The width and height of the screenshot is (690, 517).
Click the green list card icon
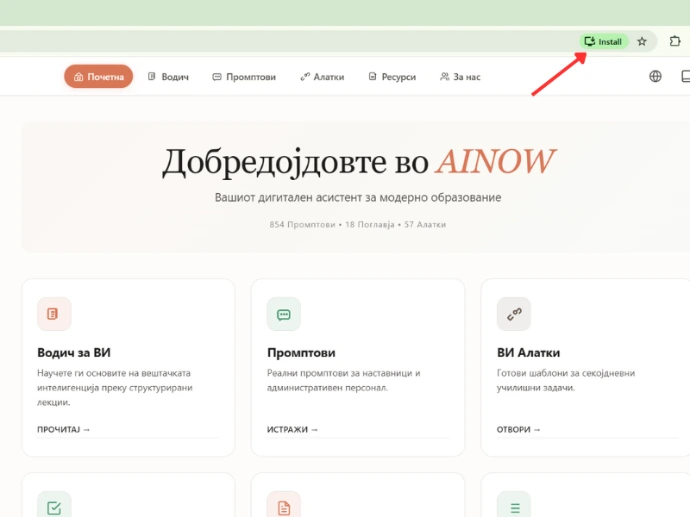click(514, 506)
